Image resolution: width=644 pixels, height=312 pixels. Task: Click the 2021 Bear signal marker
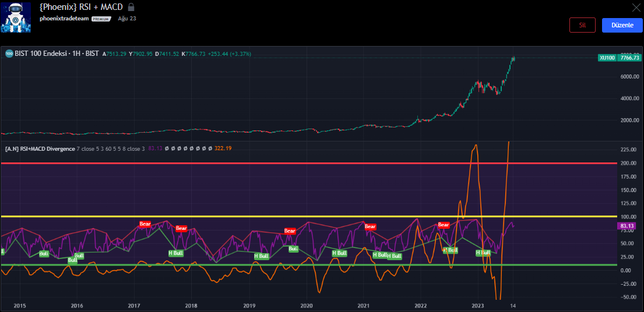coord(370,226)
